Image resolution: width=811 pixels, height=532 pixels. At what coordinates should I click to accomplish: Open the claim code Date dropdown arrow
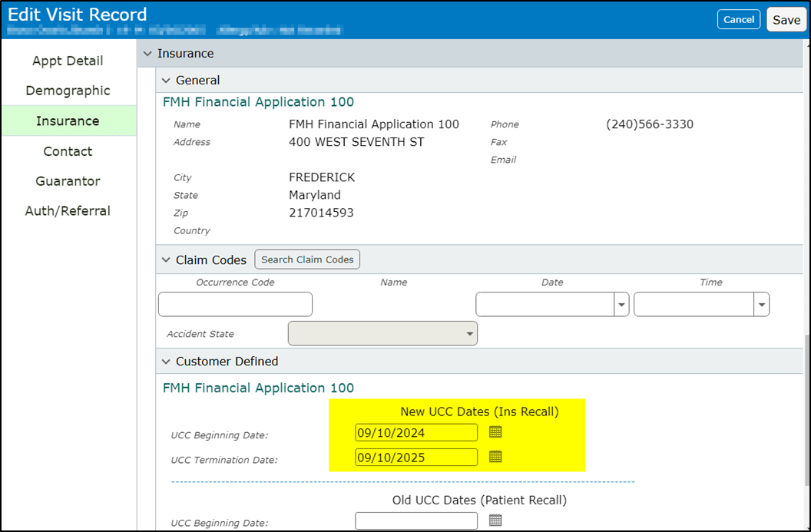(x=621, y=305)
